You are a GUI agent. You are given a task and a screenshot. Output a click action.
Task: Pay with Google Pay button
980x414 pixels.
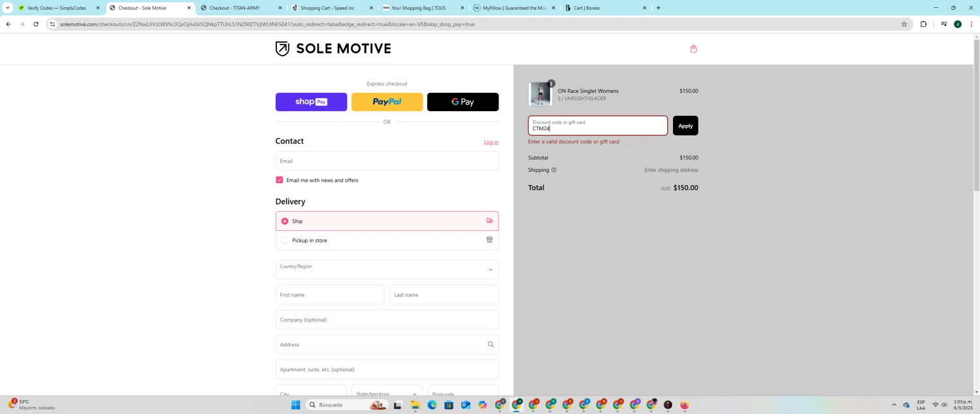coord(463,102)
